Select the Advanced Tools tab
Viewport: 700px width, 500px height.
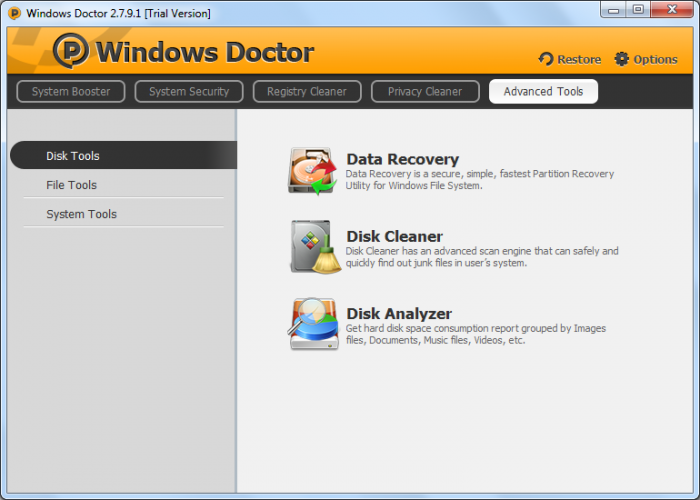coord(543,92)
